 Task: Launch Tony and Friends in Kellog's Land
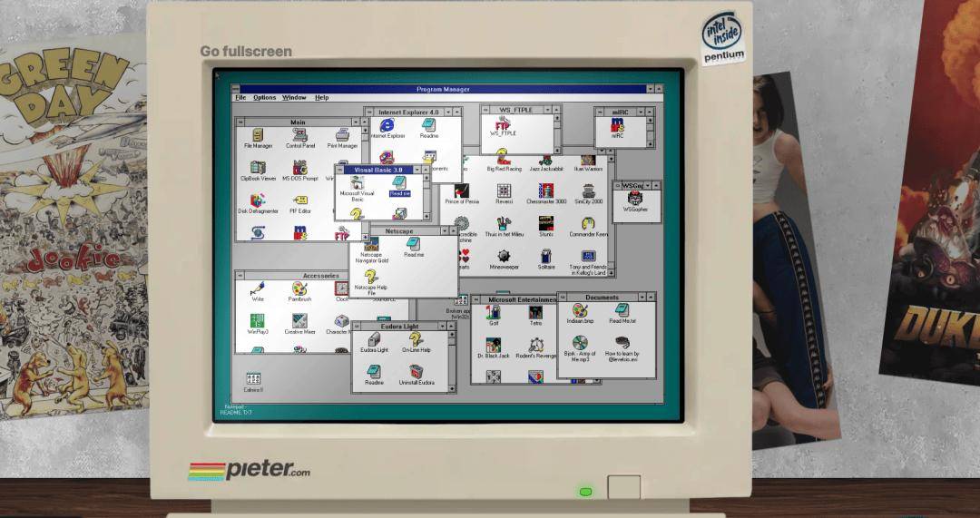point(588,263)
